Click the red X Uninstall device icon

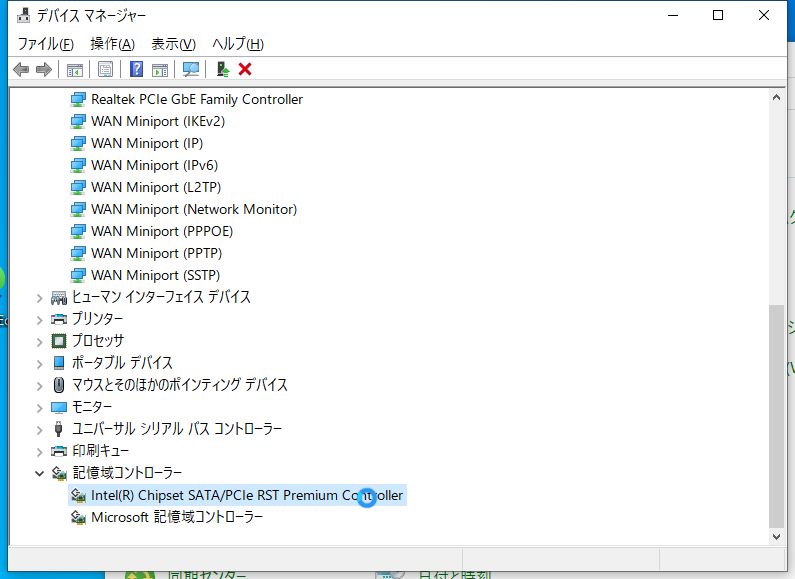click(245, 69)
